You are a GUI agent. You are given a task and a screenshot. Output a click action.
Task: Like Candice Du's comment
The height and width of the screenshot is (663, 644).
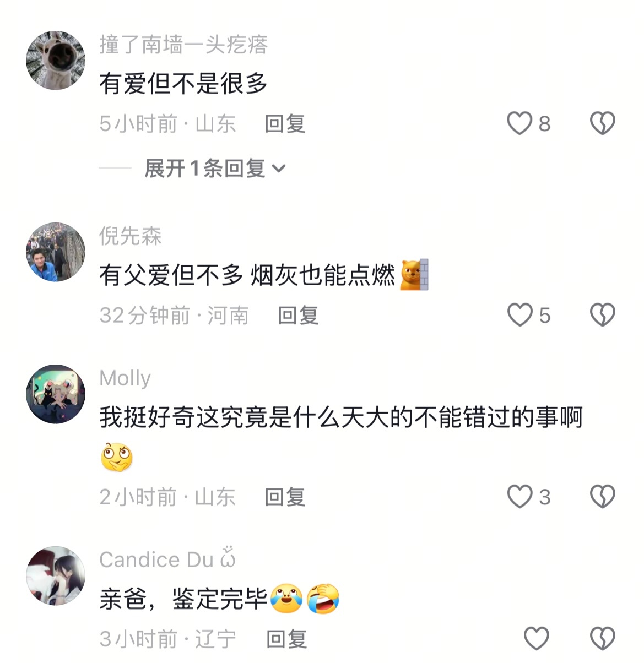point(536,639)
